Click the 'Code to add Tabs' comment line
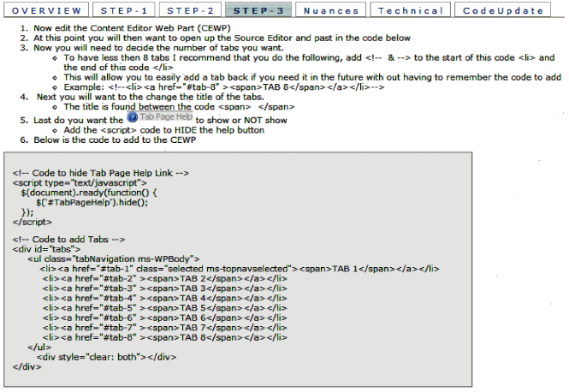Image resolution: width=569 pixels, height=392 pixels. click(x=68, y=240)
